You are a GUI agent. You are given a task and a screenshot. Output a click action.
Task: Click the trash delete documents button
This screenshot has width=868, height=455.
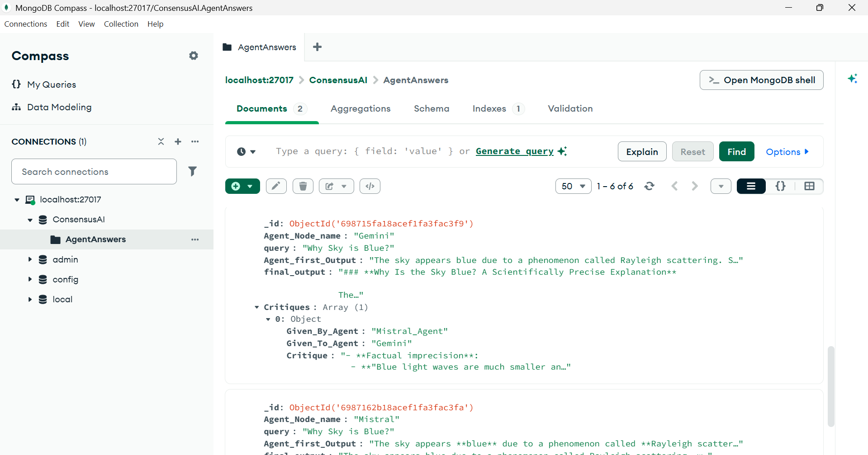tap(303, 186)
